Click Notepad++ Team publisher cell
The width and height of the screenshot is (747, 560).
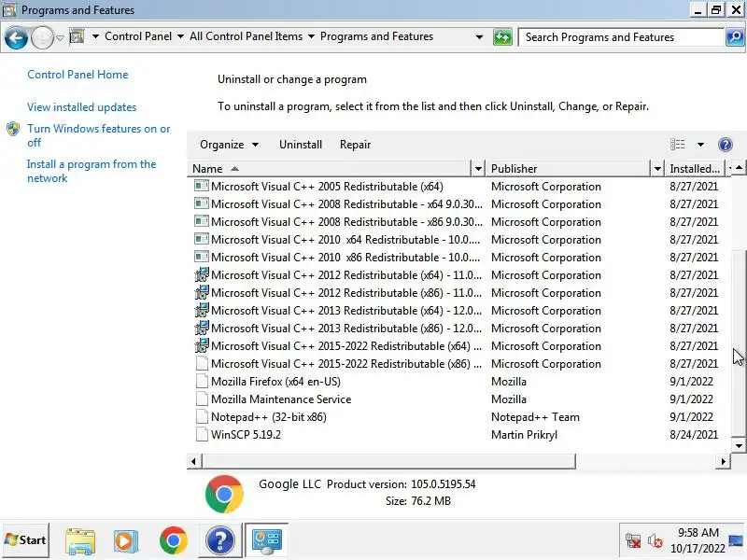click(535, 417)
